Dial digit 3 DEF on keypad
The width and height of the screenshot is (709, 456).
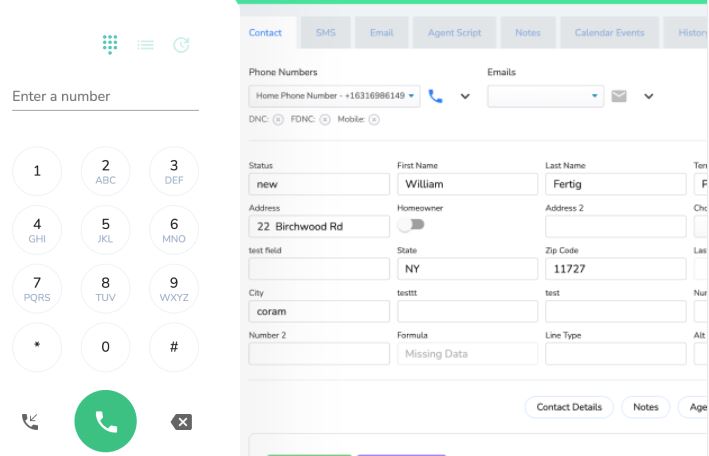pos(174,171)
